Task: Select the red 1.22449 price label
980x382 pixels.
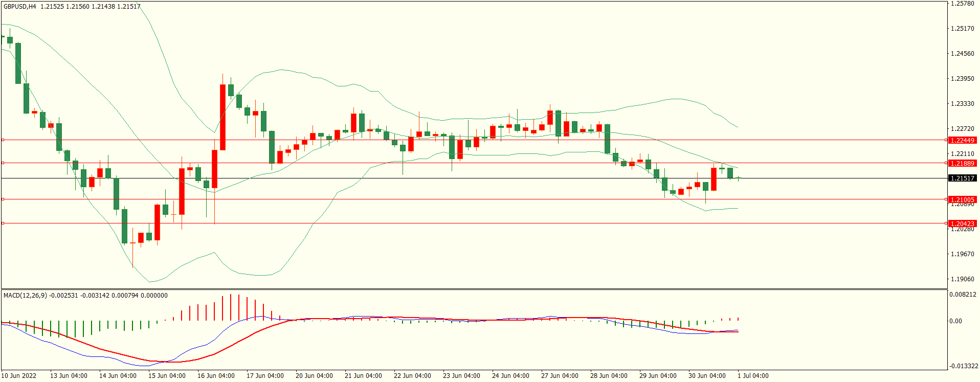Action: click(962, 140)
